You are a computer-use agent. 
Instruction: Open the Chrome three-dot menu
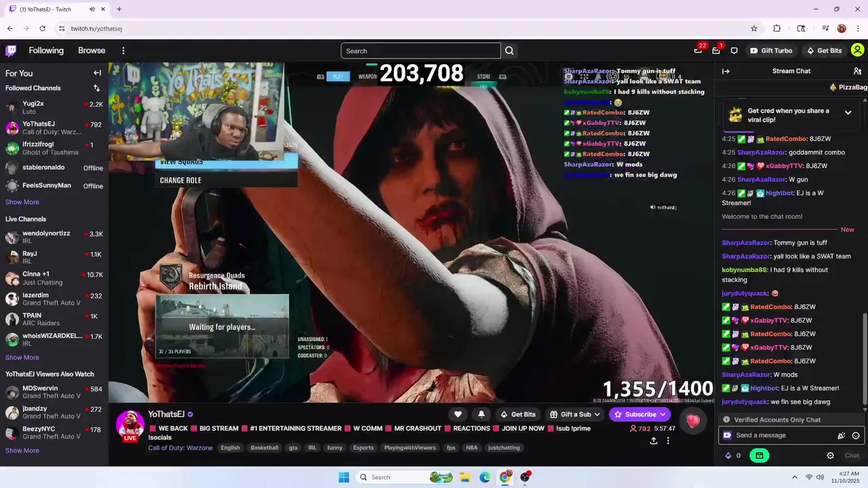pos(858,28)
